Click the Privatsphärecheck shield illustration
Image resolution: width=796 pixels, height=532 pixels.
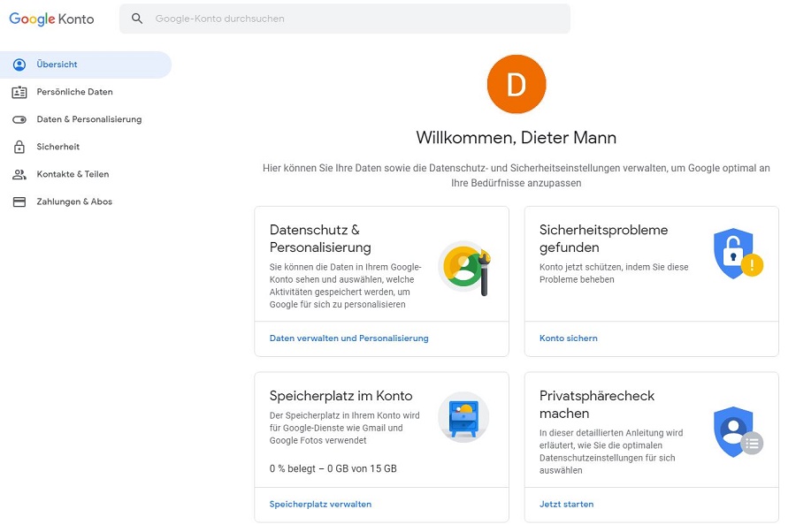[739, 431]
